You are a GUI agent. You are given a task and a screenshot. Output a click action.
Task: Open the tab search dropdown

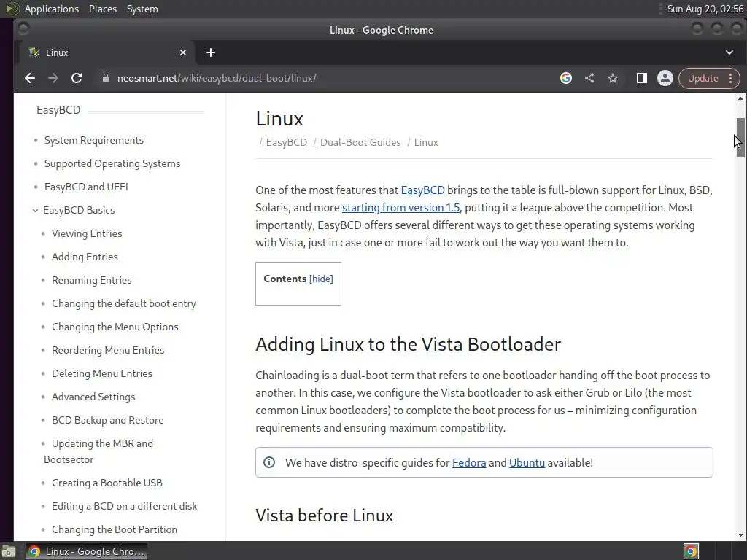coord(729,52)
